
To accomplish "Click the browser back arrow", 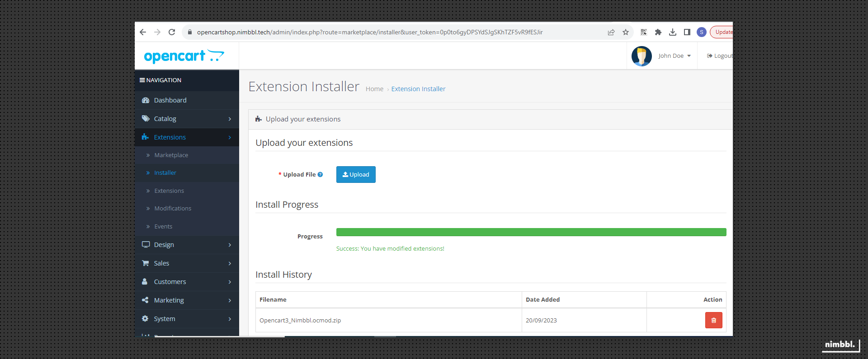I will click(x=143, y=32).
